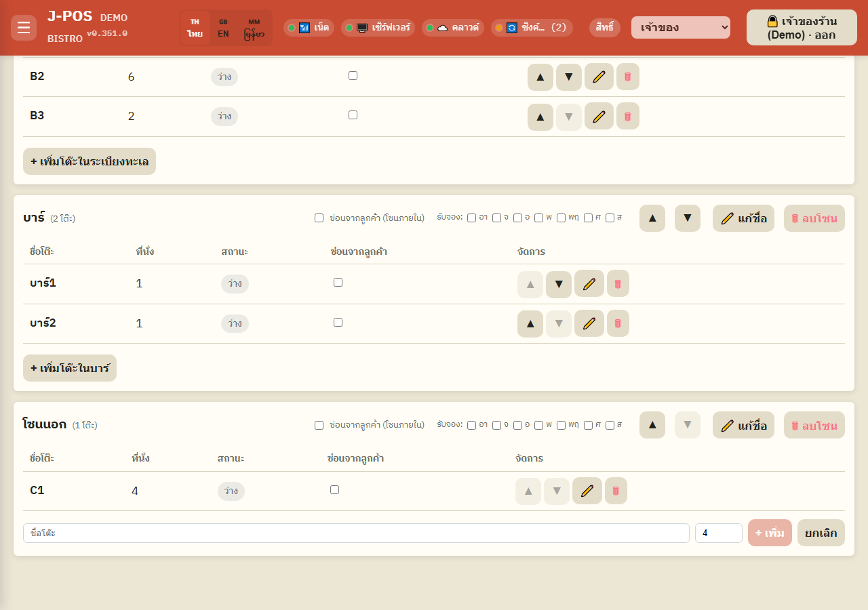Screen dimensions: 868x610
Task: Move โซนนอก zone up with arrow
Action: pyautogui.click(x=652, y=425)
